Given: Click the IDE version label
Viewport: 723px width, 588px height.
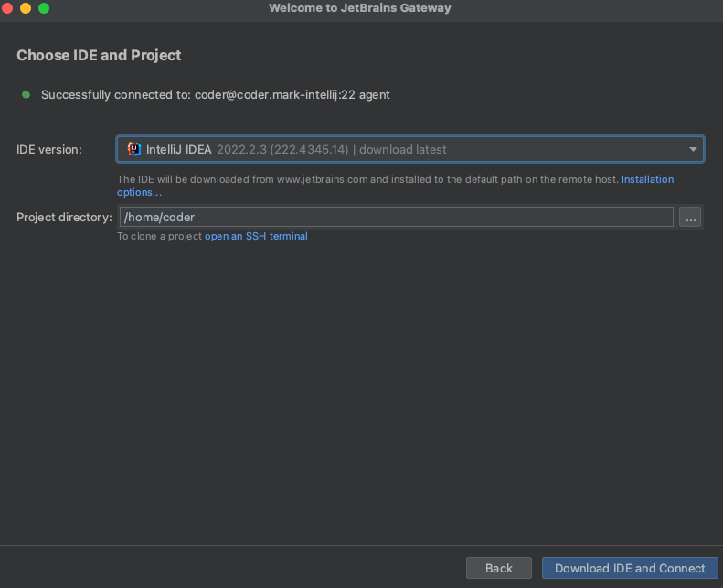Looking at the screenshot, I should [49, 149].
